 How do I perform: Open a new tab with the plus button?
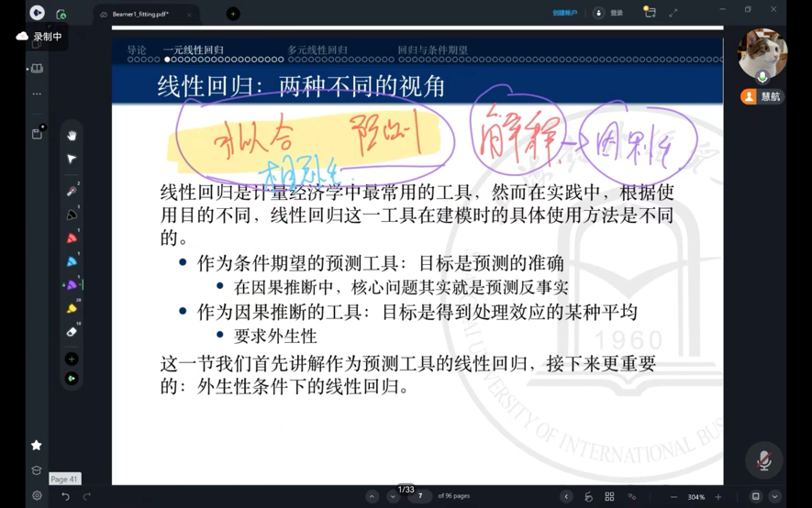pos(233,14)
